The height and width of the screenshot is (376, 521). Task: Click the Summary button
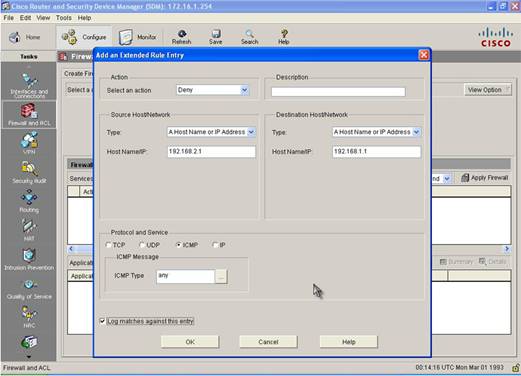[456, 262]
